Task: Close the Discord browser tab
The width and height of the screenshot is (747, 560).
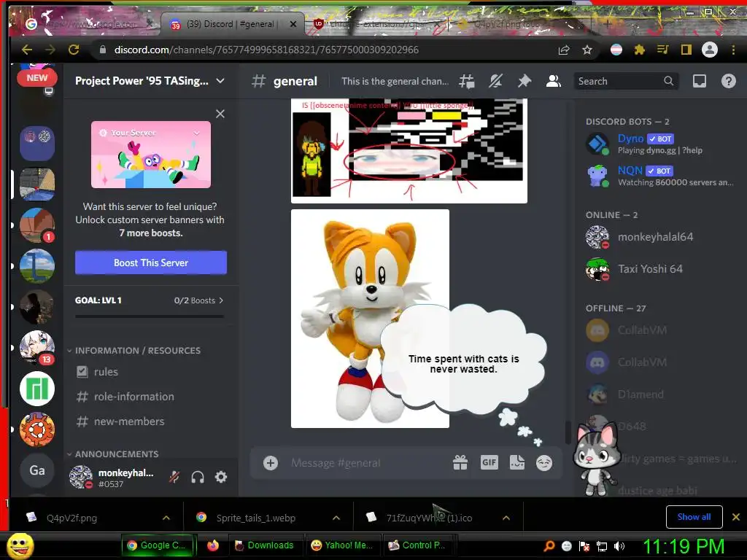Action: (x=293, y=24)
